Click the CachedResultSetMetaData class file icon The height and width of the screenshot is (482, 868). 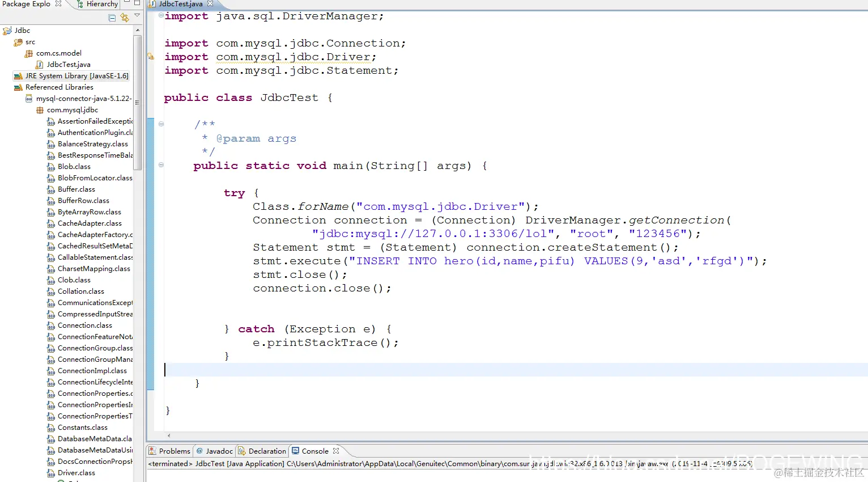51,246
